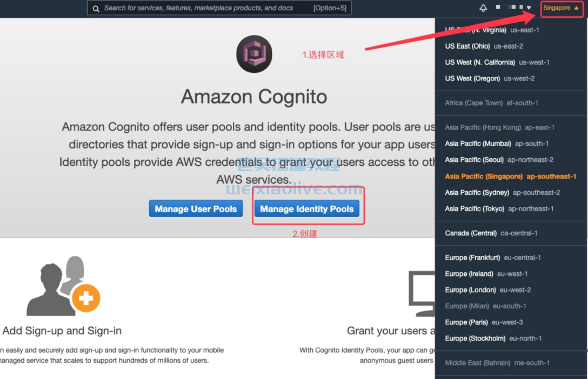This screenshot has height=379, width=588.
Task: Select Africa (Cape Town) region
Action: click(x=491, y=103)
